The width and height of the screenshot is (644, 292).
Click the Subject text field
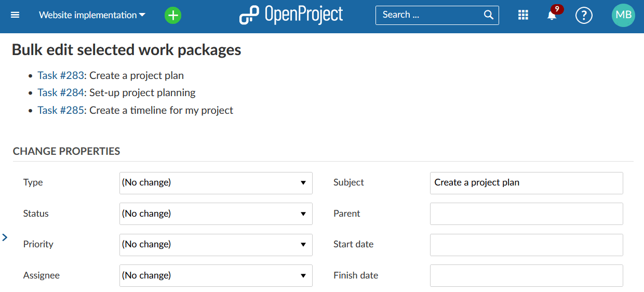pos(526,183)
